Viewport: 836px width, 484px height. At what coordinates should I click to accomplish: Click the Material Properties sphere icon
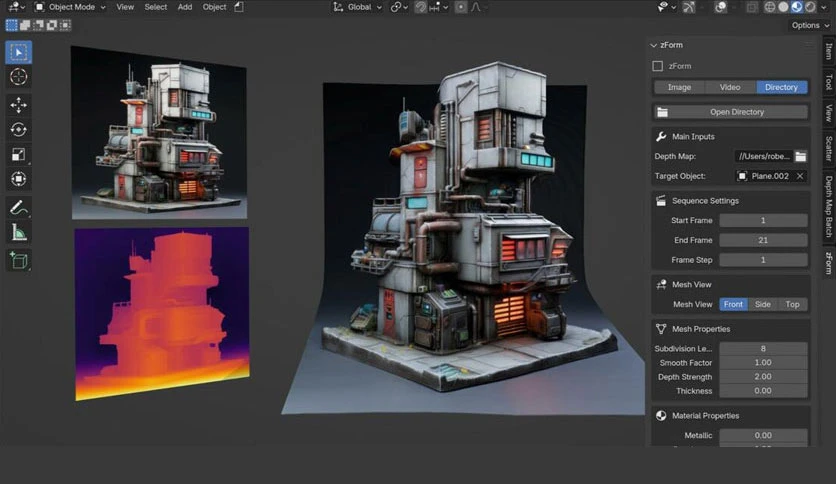661,416
